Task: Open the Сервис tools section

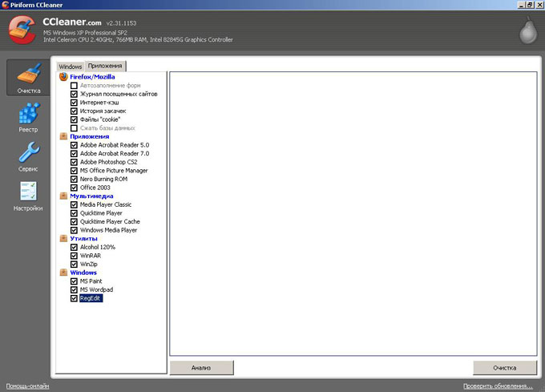Action: tap(28, 157)
